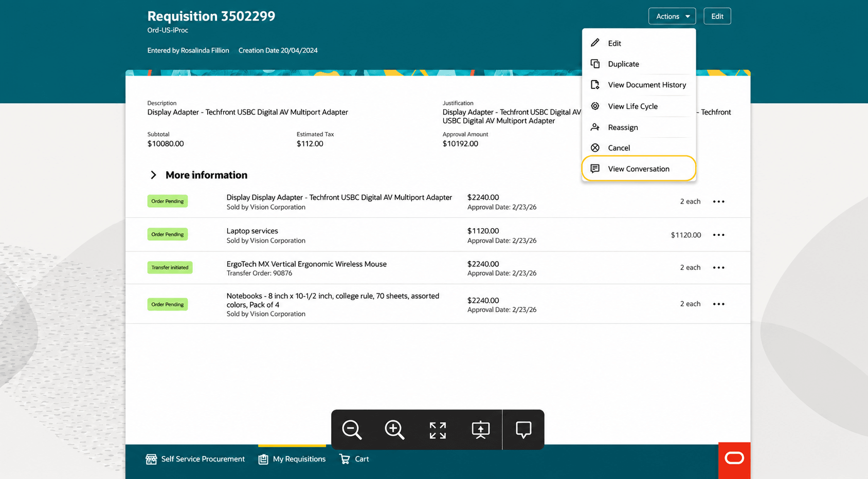The width and height of the screenshot is (868, 479).
Task: Open the comment speech bubble icon
Action: 523,430
